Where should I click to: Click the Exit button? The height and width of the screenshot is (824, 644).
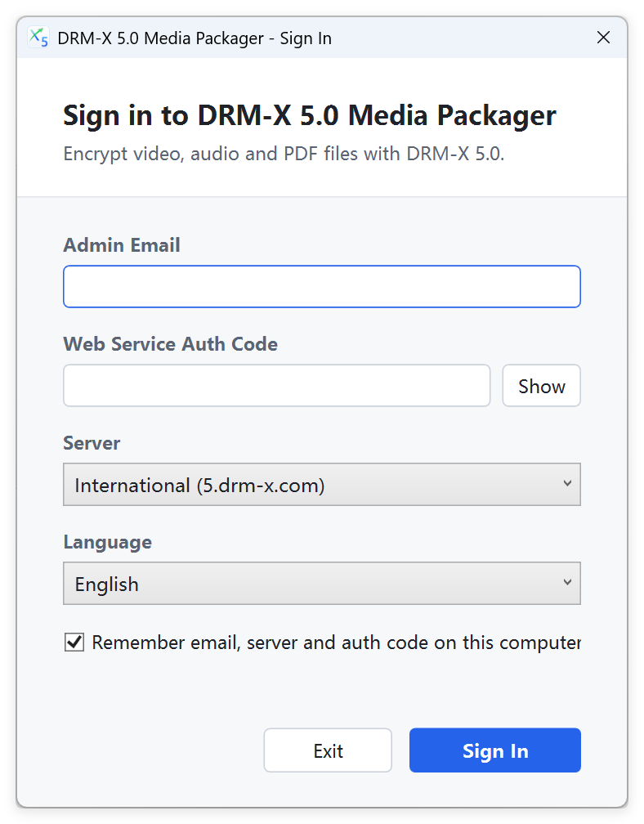(x=328, y=750)
